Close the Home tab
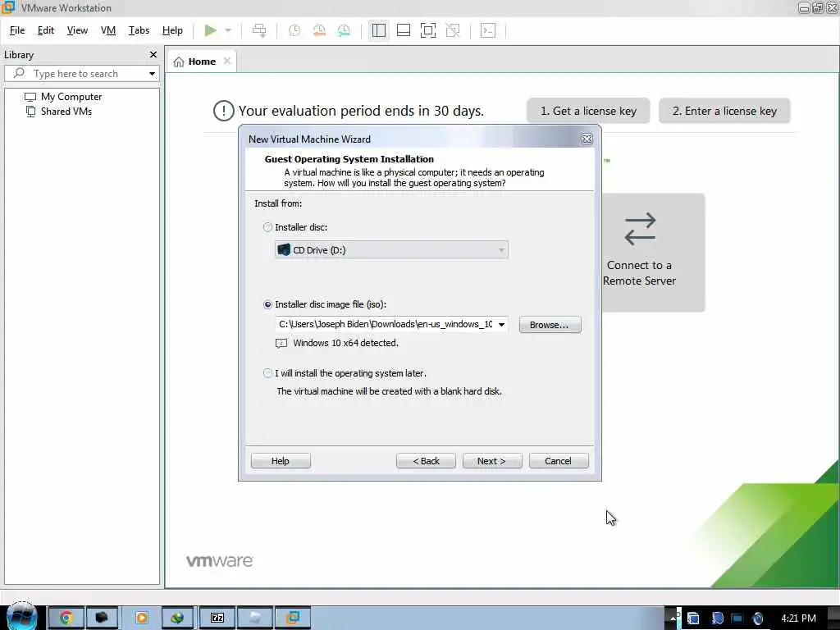This screenshot has width=840, height=630. (227, 61)
